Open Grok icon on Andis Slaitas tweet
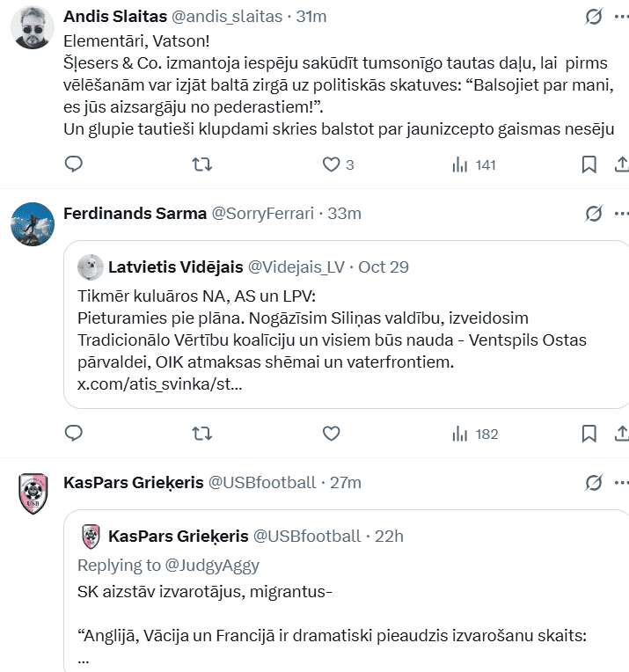The image size is (629, 672). pyautogui.click(x=594, y=17)
